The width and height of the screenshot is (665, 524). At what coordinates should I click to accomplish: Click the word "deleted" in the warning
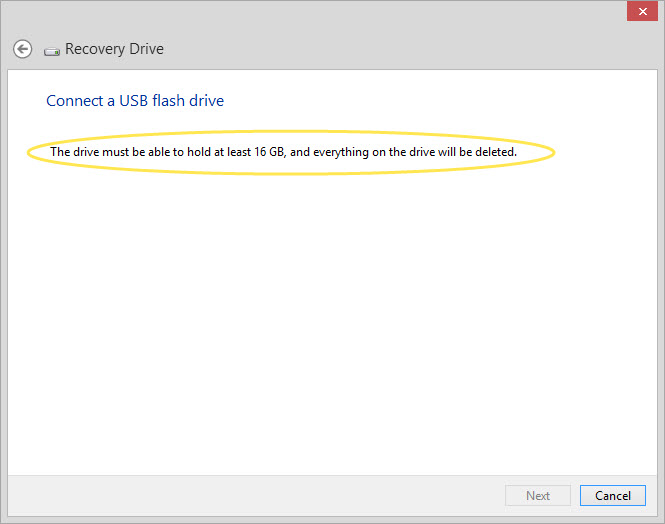point(494,152)
